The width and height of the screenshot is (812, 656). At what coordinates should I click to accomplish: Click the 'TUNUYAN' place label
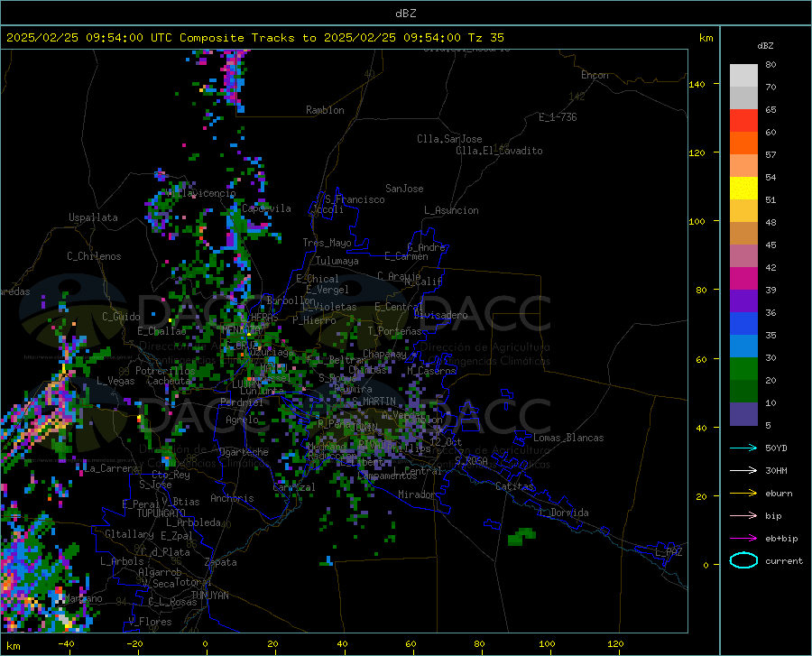click(209, 596)
